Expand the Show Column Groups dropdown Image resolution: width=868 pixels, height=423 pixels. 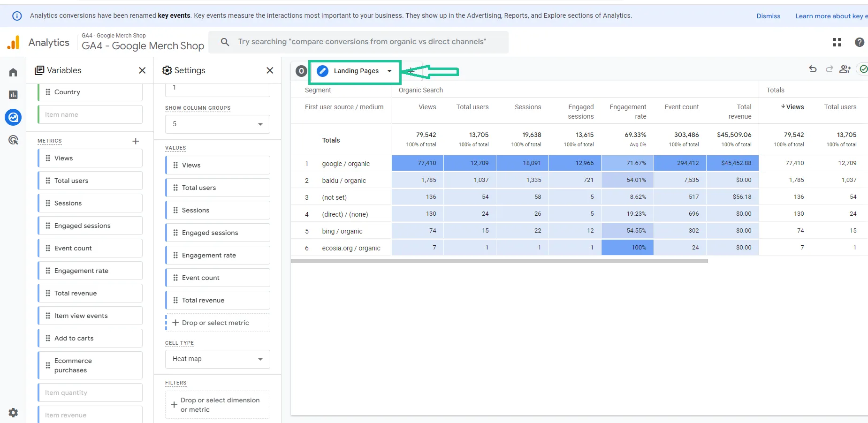(x=218, y=124)
